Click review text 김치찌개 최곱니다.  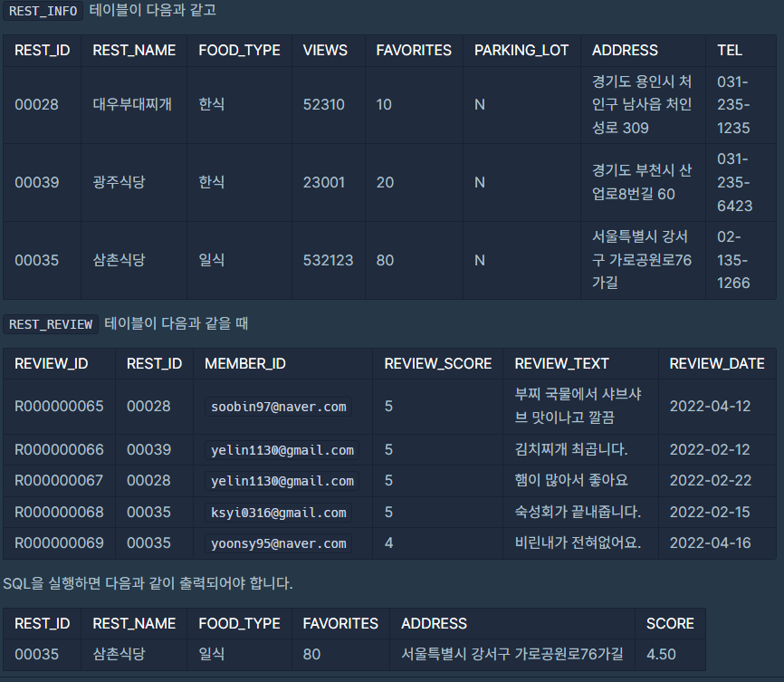[571, 449]
